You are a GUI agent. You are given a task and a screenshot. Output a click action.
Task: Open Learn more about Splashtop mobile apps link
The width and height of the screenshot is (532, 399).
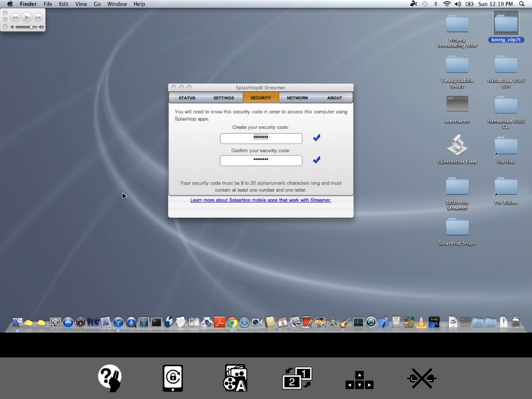[261, 200]
